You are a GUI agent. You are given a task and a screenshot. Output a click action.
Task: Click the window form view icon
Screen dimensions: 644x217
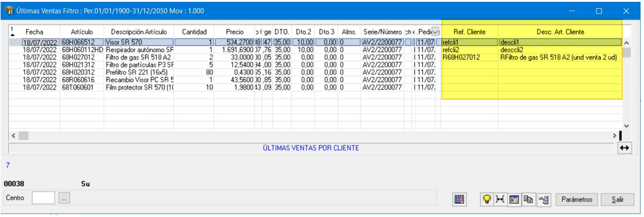[x=514, y=199]
